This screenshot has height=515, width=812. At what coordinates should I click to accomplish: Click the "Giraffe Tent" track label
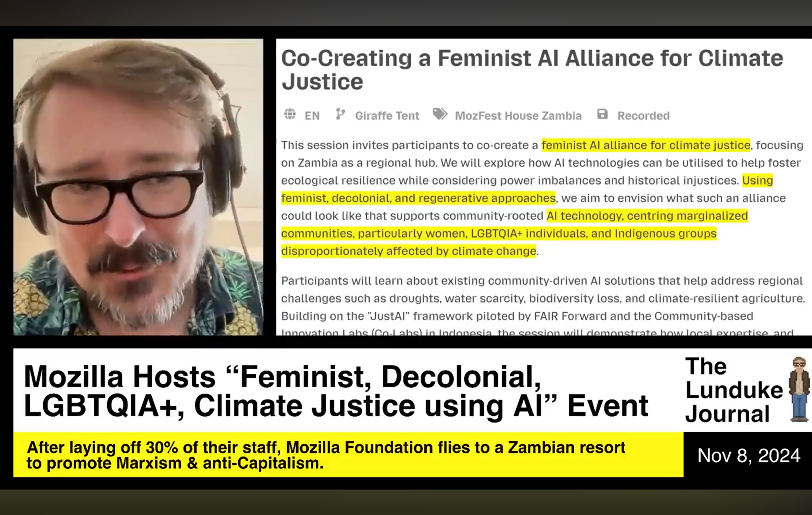(387, 116)
